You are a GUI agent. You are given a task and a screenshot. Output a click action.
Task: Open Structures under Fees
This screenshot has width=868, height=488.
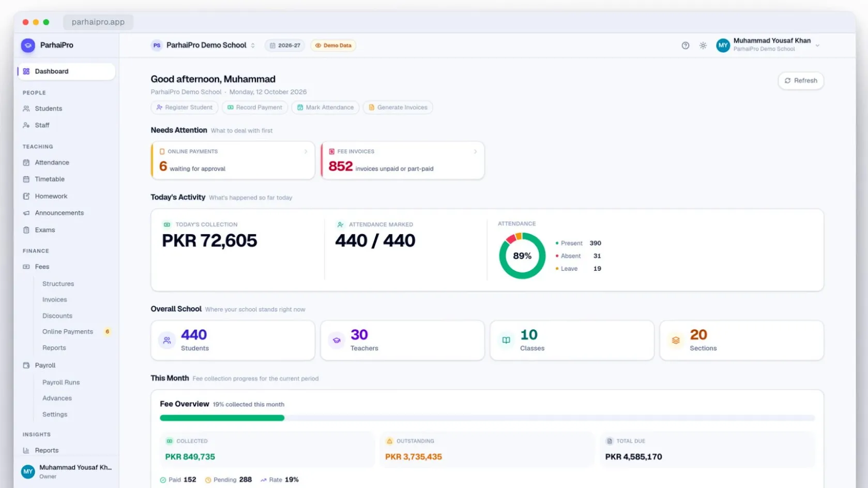click(x=58, y=284)
